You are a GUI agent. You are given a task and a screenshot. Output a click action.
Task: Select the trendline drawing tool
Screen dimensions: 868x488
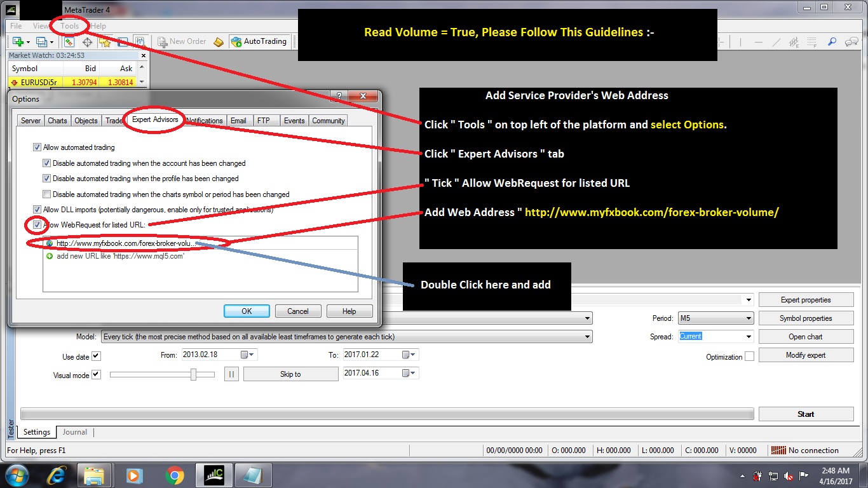[x=776, y=42]
